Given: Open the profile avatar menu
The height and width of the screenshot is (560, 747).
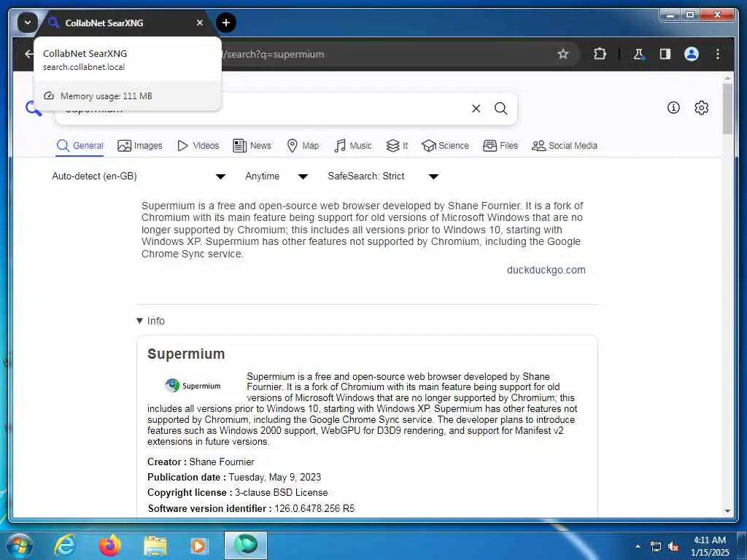Looking at the screenshot, I should point(692,54).
